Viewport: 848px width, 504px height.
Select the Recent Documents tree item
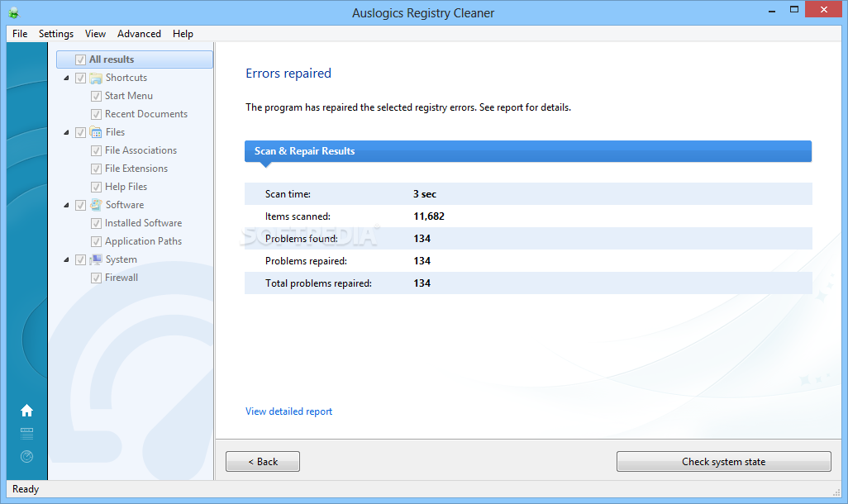tap(146, 114)
